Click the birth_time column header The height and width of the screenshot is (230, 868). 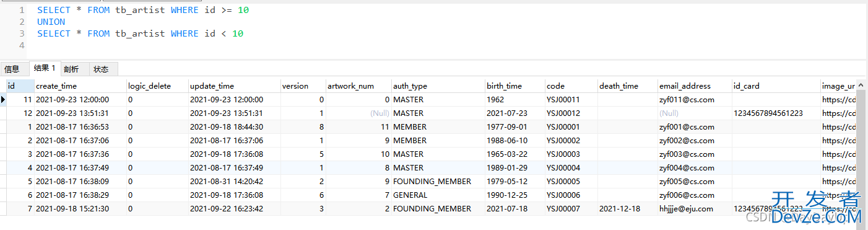[x=514, y=86]
